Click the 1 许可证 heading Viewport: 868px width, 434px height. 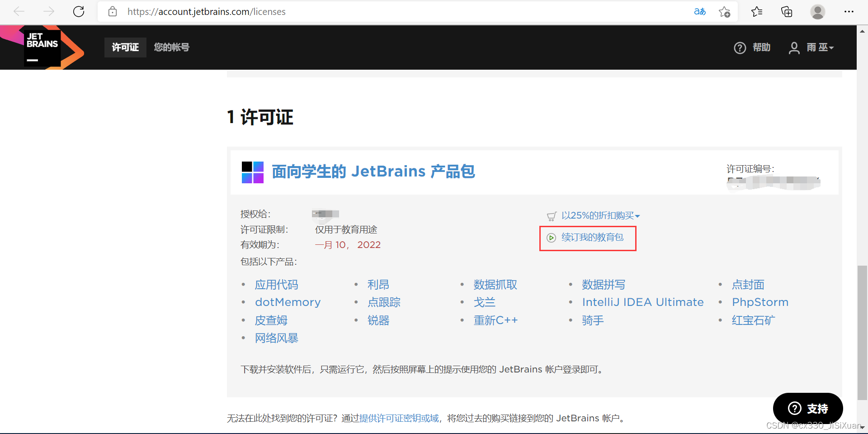[x=260, y=117]
